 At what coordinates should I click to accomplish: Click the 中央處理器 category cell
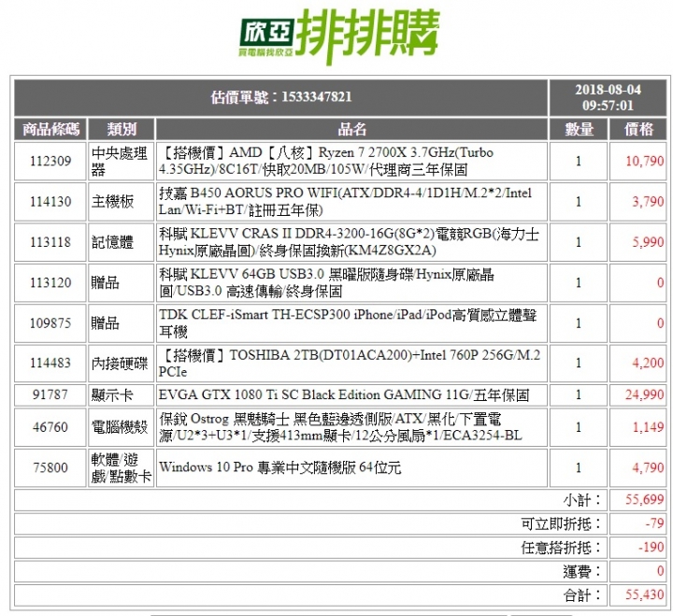[120, 161]
